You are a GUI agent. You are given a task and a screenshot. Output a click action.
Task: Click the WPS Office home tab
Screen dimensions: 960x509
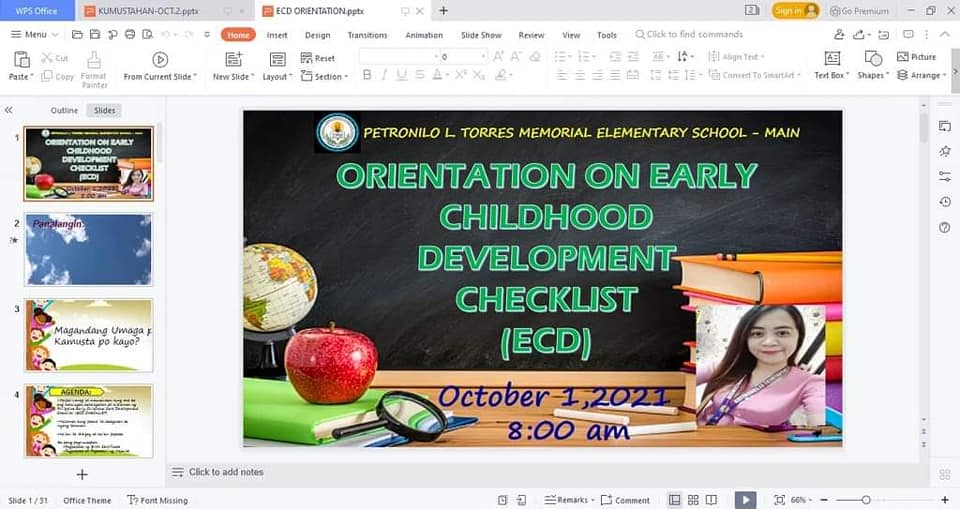pos(36,10)
